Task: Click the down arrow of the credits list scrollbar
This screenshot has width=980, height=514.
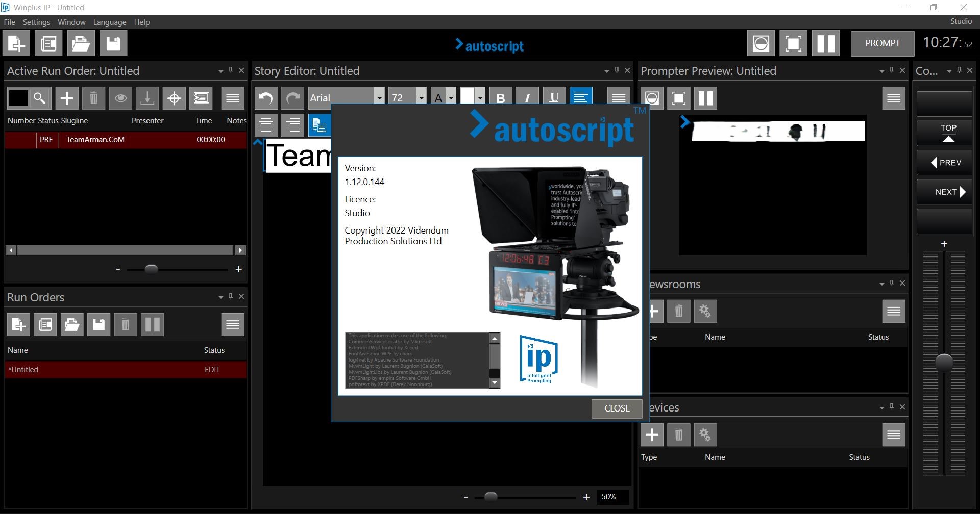Action: coord(494,382)
